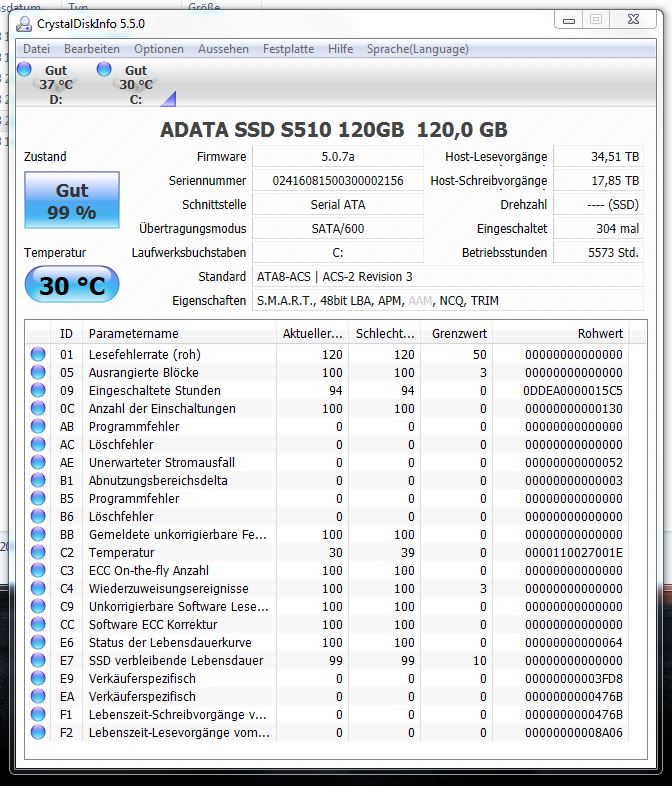Click the Grenzwert column header
The image size is (672, 786).
(x=457, y=333)
